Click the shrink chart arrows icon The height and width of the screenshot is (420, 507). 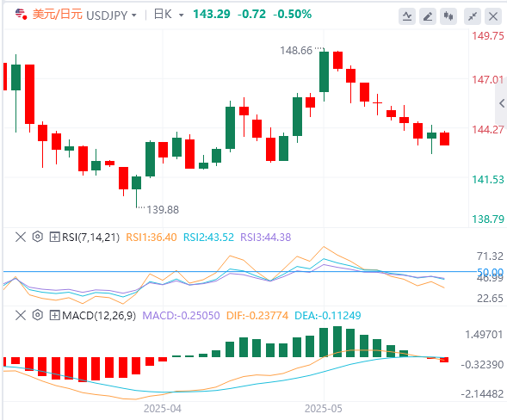coord(473,16)
